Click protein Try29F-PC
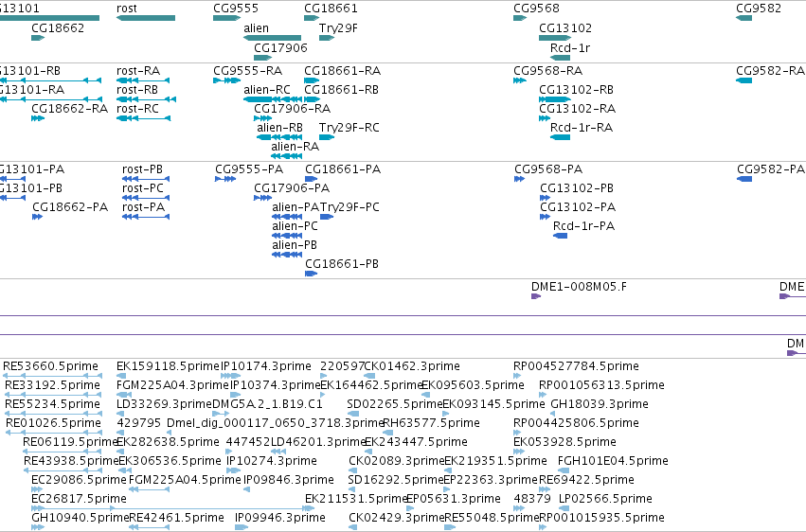The image size is (806, 532). [350, 207]
